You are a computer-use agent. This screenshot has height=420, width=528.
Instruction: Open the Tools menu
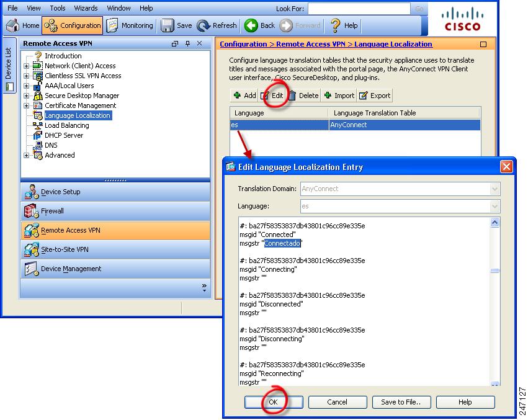click(x=58, y=8)
